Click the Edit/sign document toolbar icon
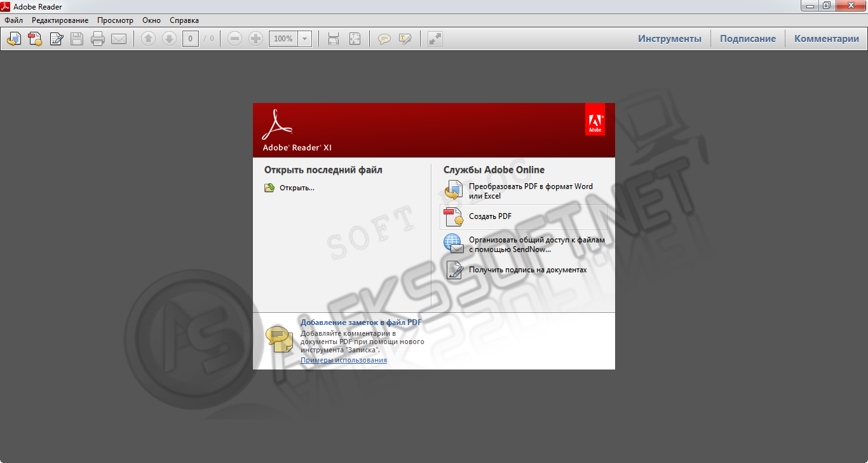This screenshot has height=463, width=868. [56, 39]
